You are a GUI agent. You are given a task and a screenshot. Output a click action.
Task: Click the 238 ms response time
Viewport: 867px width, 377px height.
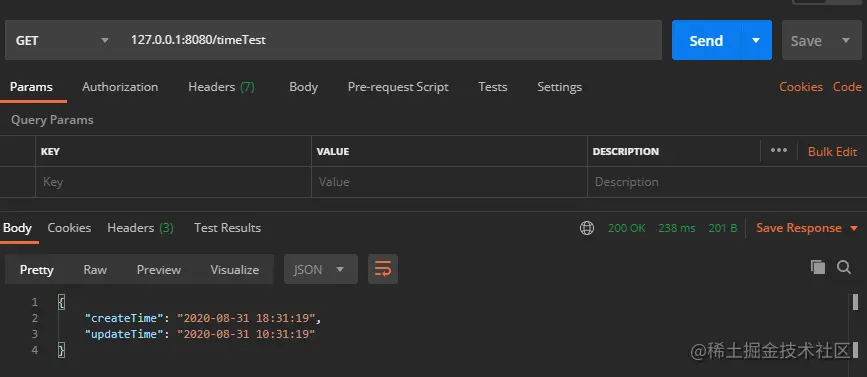[x=677, y=228]
